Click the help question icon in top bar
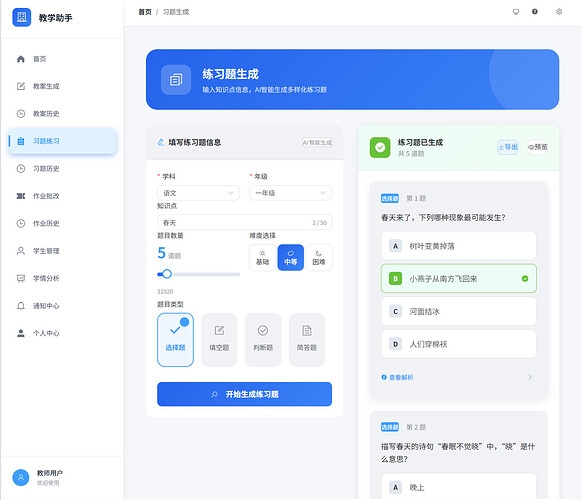This screenshot has height=500, width=582. click(534, 12)
